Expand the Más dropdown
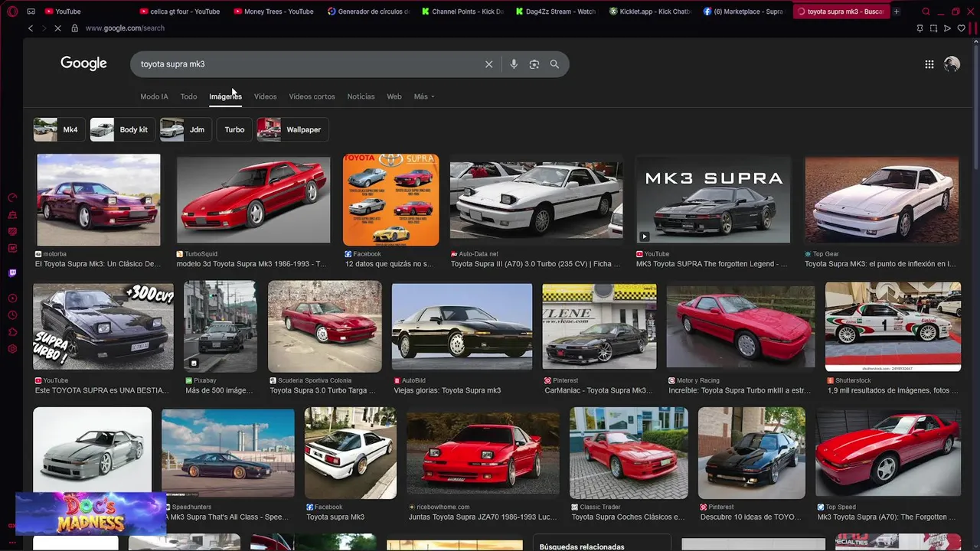The height and width of the screenshot is (551, 980). point(424,96)
